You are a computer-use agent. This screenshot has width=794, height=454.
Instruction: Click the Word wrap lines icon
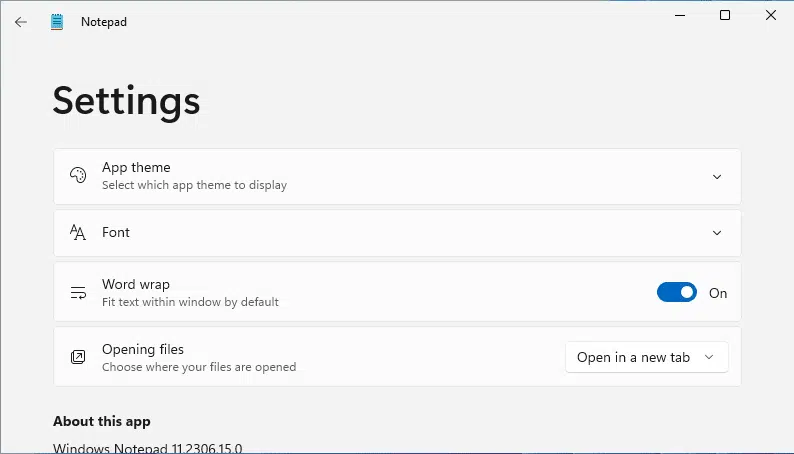tap(78, 293)
